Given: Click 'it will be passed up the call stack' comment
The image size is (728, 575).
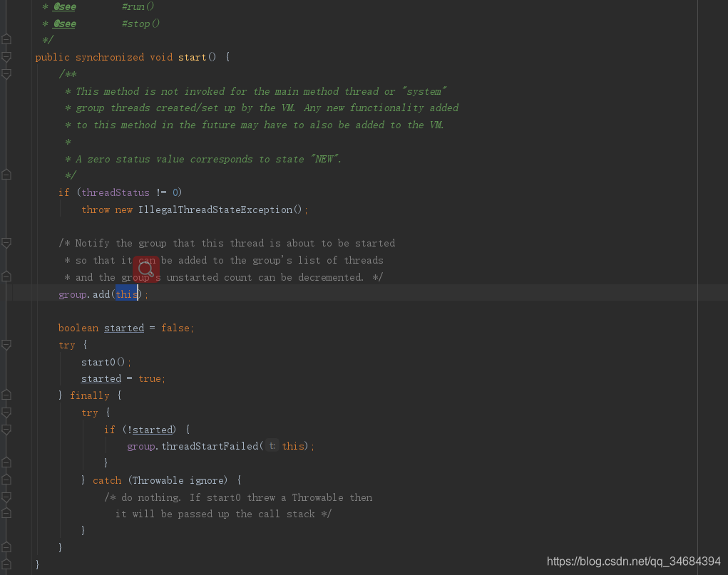Looking at the screenshot, I should pyautogui.click(x=223, y=514).
